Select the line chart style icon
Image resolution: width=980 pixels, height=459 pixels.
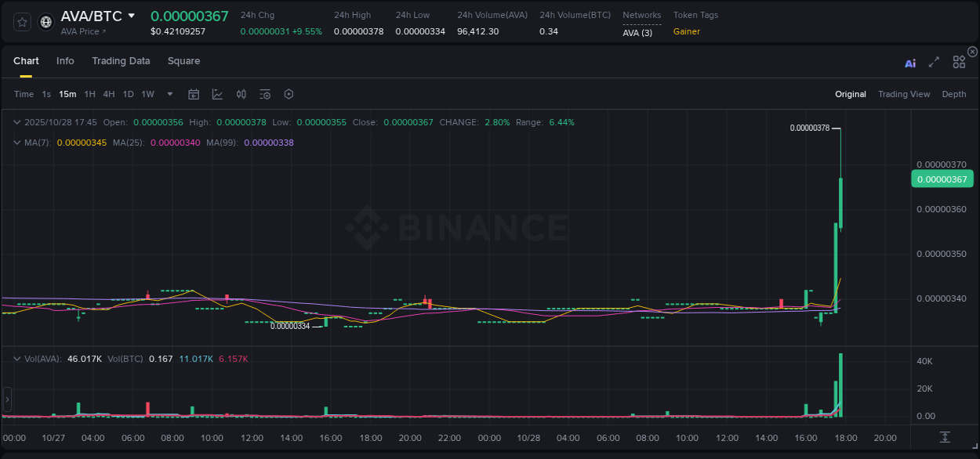click(x=216, y=94)
